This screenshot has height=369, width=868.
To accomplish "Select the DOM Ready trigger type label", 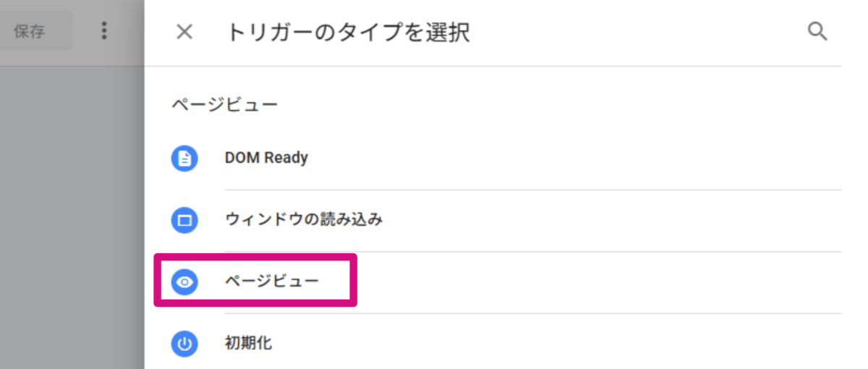I will [x=266, y=158].
